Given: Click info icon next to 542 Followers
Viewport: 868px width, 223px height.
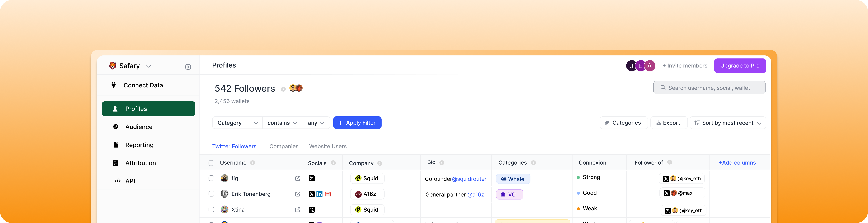Looking at the screenshot, I should point(283,89).
